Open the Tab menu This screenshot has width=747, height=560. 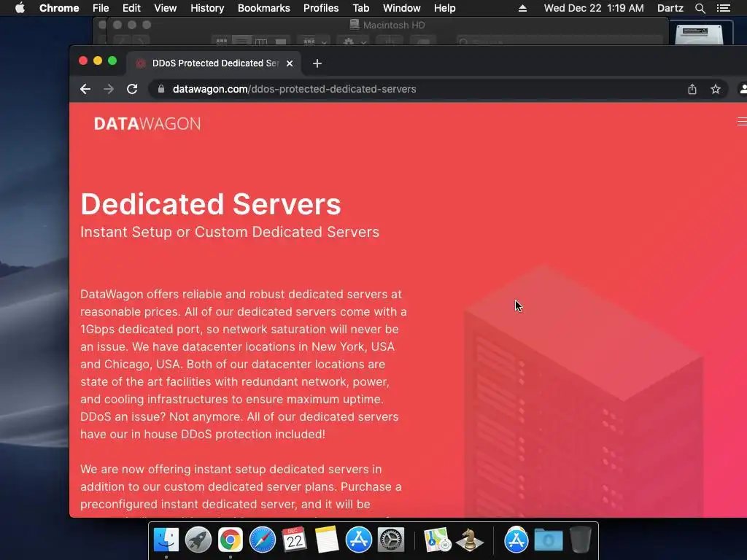click(360, 8)
